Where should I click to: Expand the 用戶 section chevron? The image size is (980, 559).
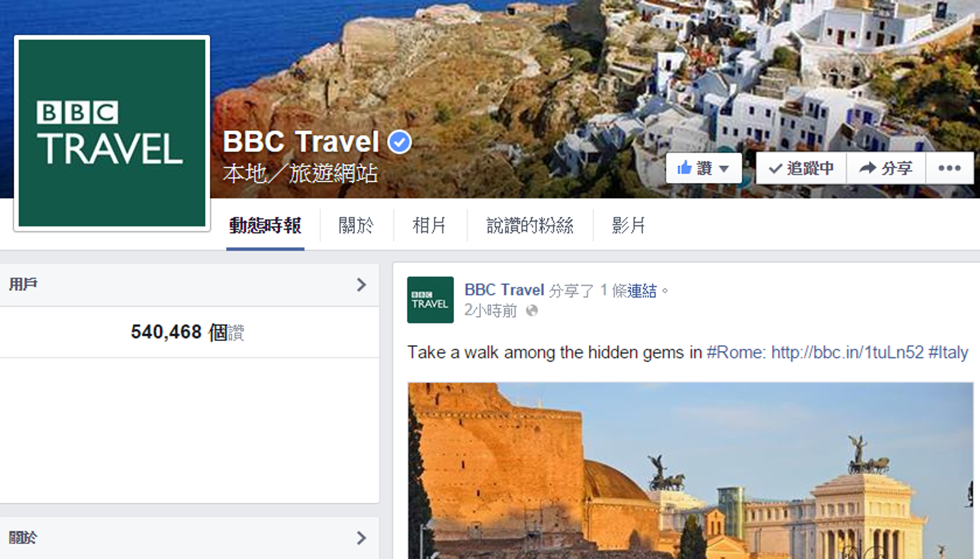(x=361, y=285)
